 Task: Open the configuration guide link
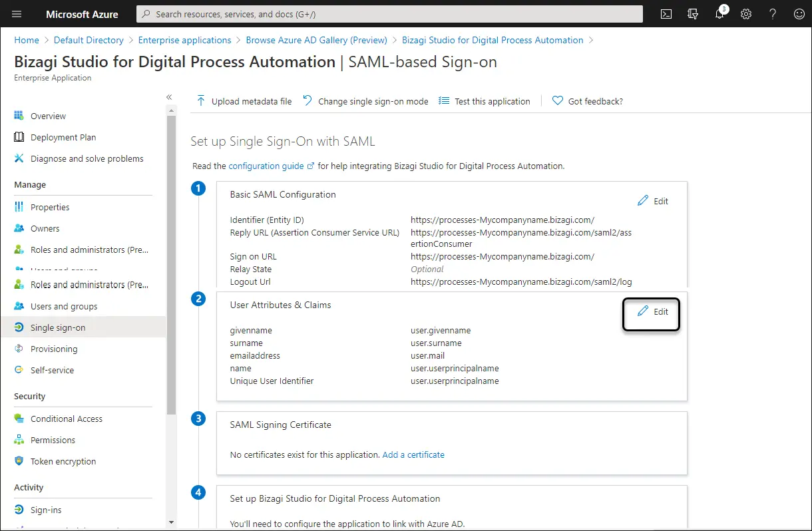tap(266, 166)
